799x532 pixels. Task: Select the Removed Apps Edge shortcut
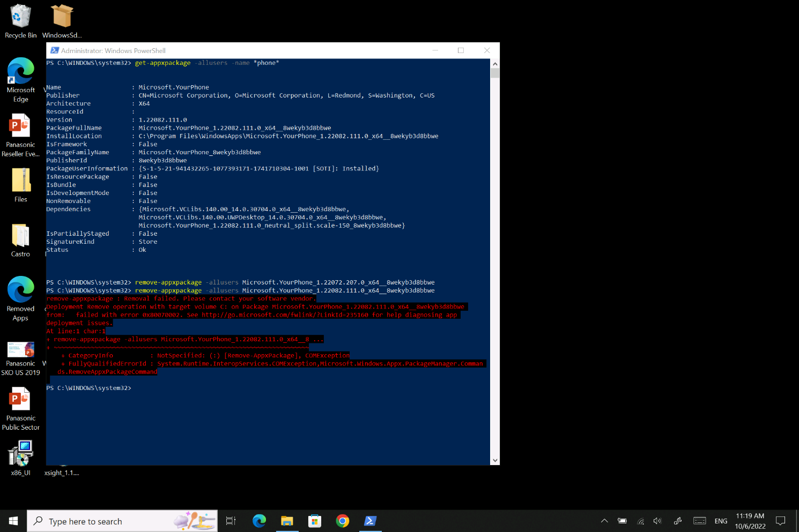(x=20, y=299)
